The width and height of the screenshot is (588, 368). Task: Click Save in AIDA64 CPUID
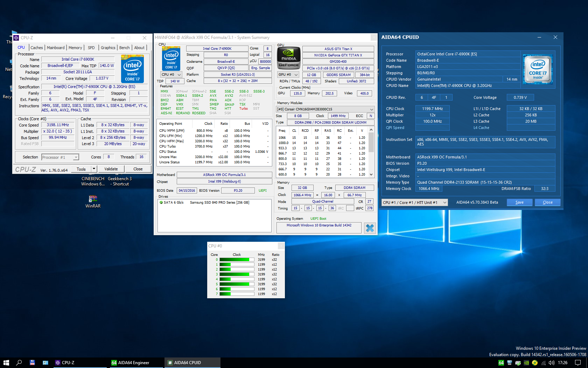point(519,203)
